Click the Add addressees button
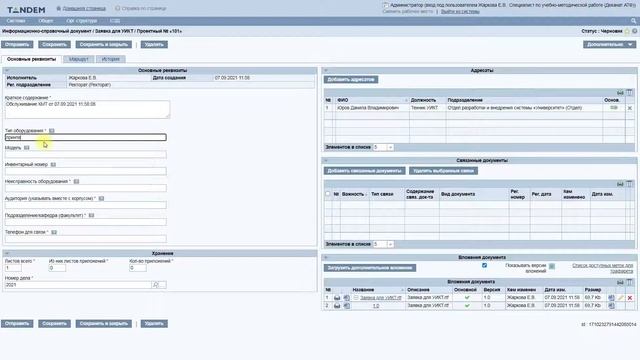Image resolution: width=640 pixels, height=360 pixels. click(x=351, y=80)
